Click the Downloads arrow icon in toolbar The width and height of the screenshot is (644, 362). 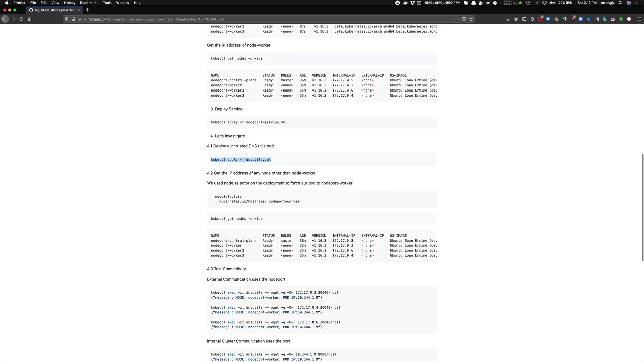pos(508,19)
